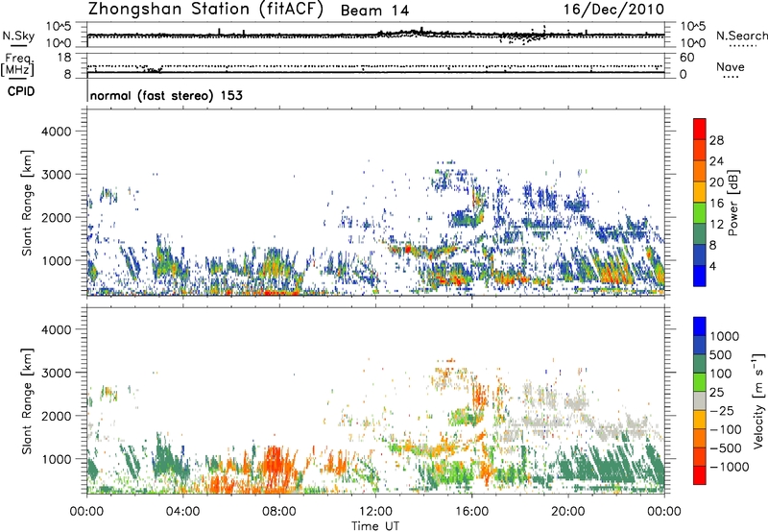This screenshot has height=532, width=768.
Task: Click the 4 label on power colorbar
Action: [712, 266]
